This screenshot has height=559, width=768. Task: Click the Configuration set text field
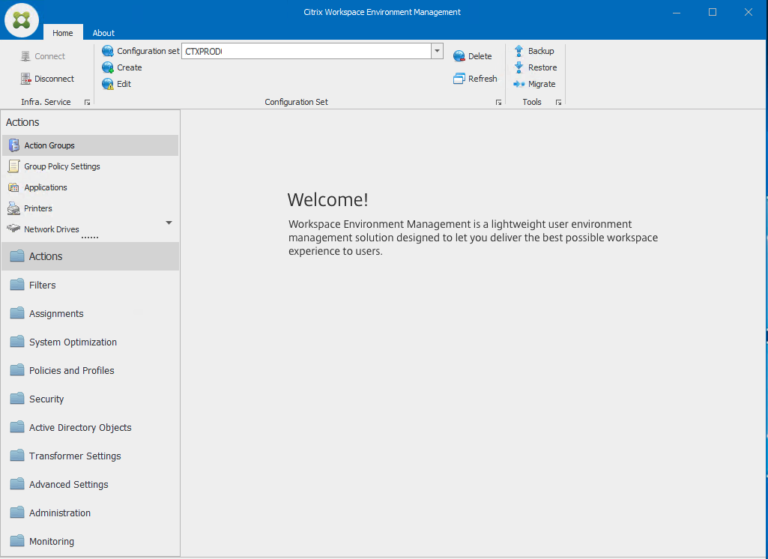307,51
